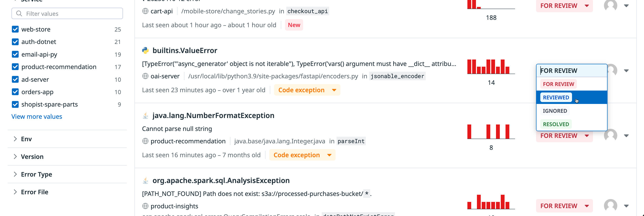Screen dimensions: 644x216
Task: Click assignee avatar for NumberFormatException issue
Action: pyautogui.click(x=610, y=135)
